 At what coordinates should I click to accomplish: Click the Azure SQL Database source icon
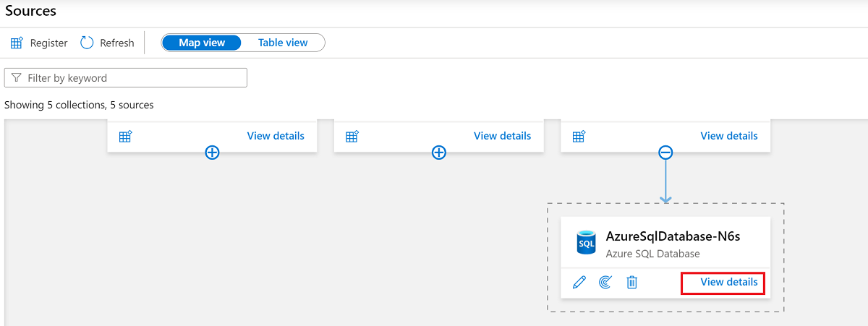(x=586, y=243)
